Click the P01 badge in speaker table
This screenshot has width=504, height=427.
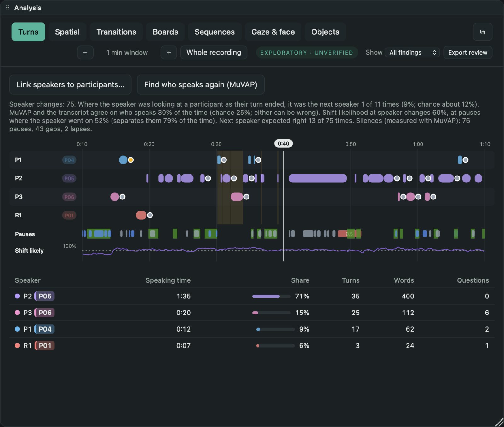click(45, 345)
